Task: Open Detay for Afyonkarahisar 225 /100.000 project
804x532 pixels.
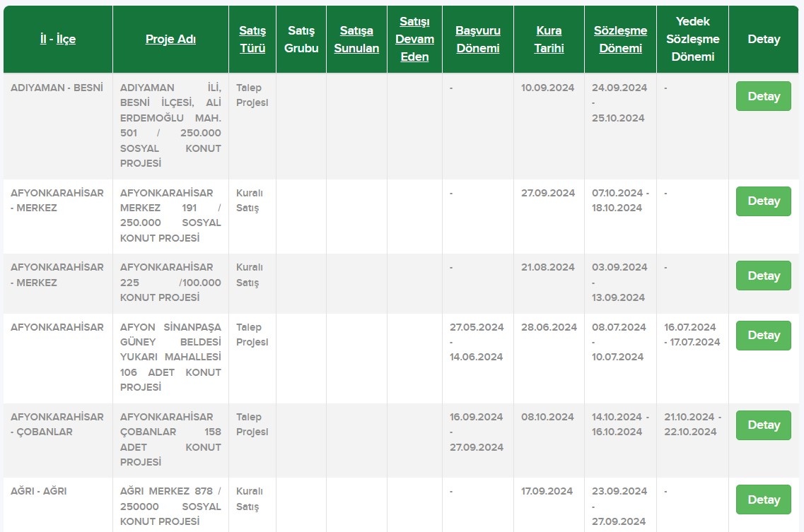Action: tap(763, 276)
